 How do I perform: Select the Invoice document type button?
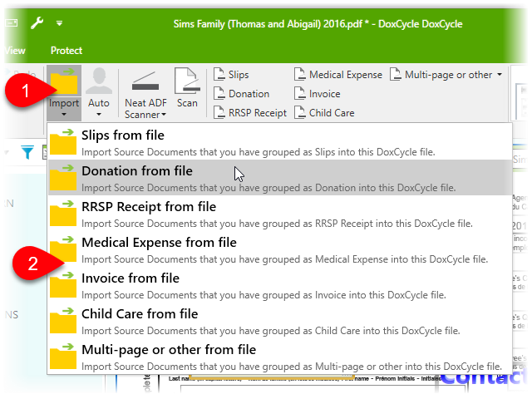(318, 94)
